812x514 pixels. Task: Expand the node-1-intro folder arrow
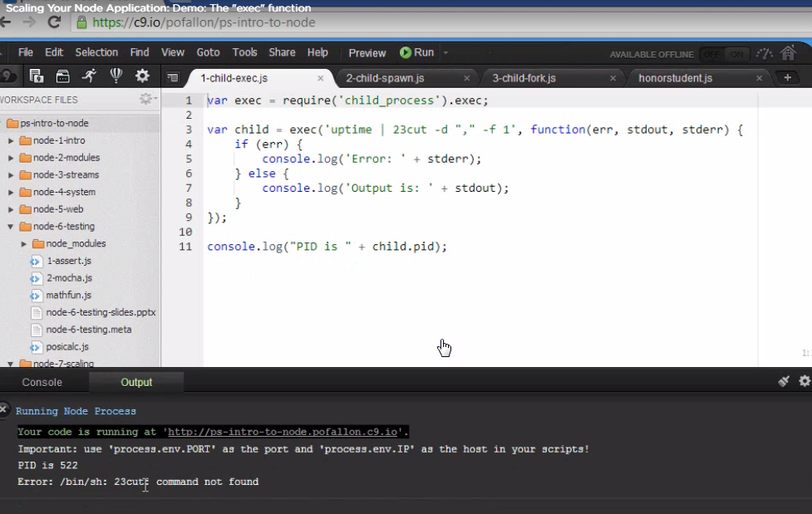(x=11, y=140)
